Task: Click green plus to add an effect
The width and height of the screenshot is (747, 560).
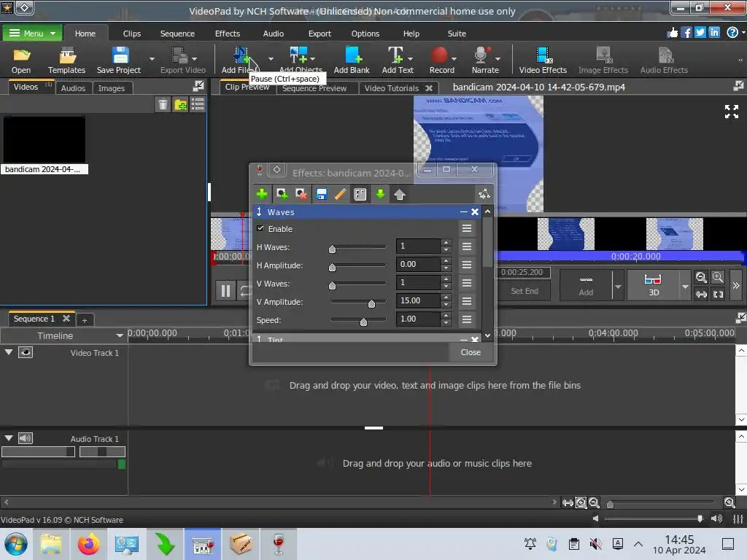Action: pos(262,194)
